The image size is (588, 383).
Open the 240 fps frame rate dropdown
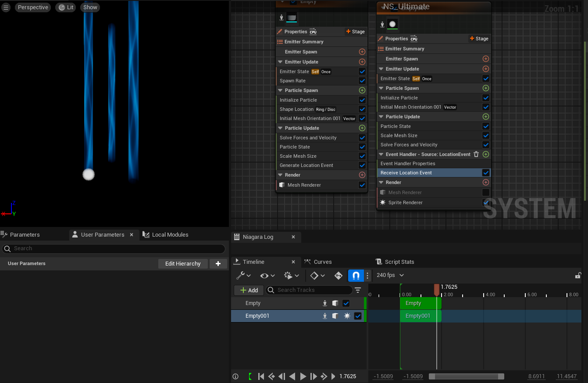[390, 275]
